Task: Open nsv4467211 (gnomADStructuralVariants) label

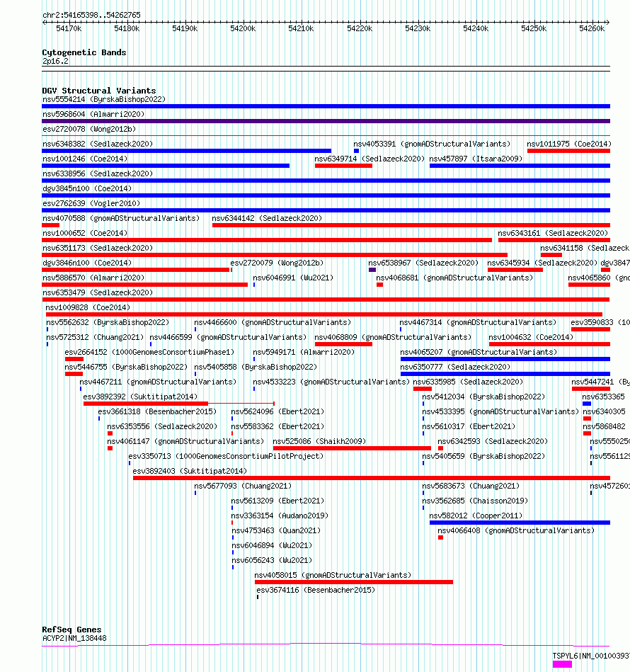Action: pos(158,382)
